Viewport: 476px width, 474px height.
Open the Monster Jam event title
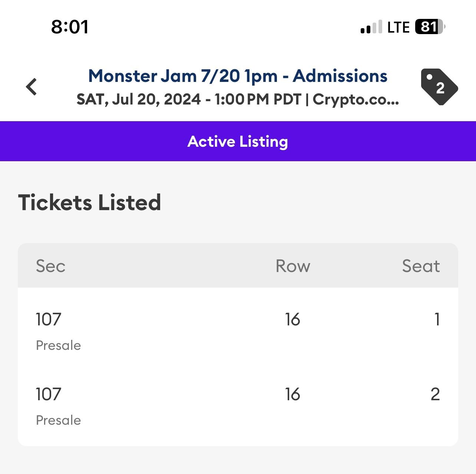tap(238, 76)
